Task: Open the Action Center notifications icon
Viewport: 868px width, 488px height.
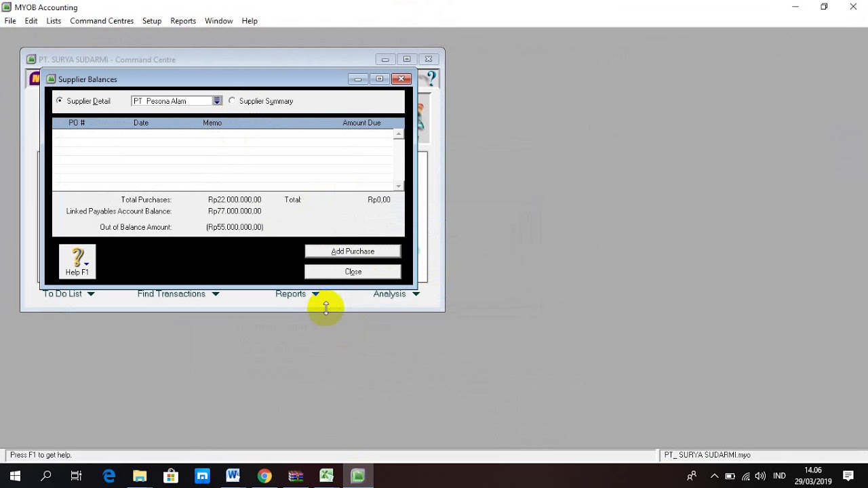Action: click(848, 476)
